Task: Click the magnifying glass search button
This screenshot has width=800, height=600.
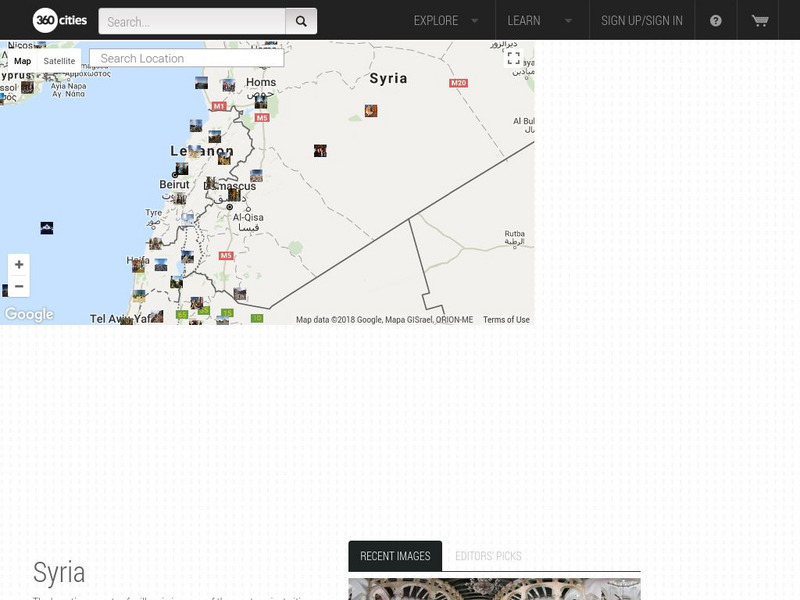Action: tap(301, 21)
